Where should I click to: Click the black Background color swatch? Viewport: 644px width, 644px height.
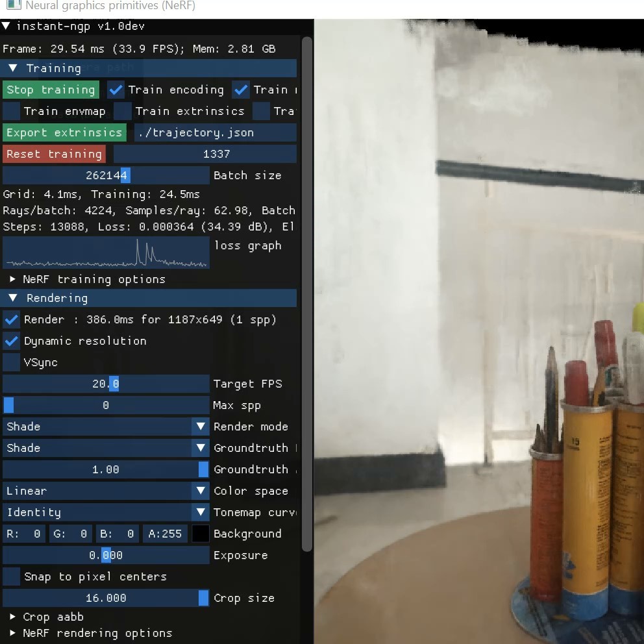pyautogui.click(x=201, y=534)
